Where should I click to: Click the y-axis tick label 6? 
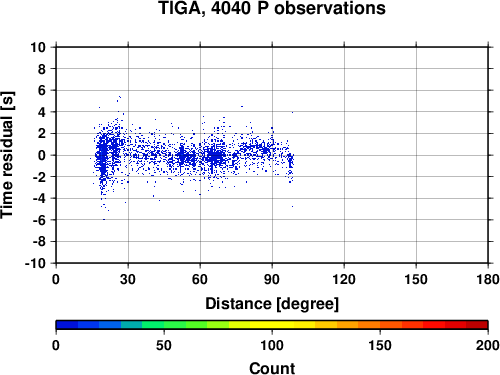[x=42, y=90]
